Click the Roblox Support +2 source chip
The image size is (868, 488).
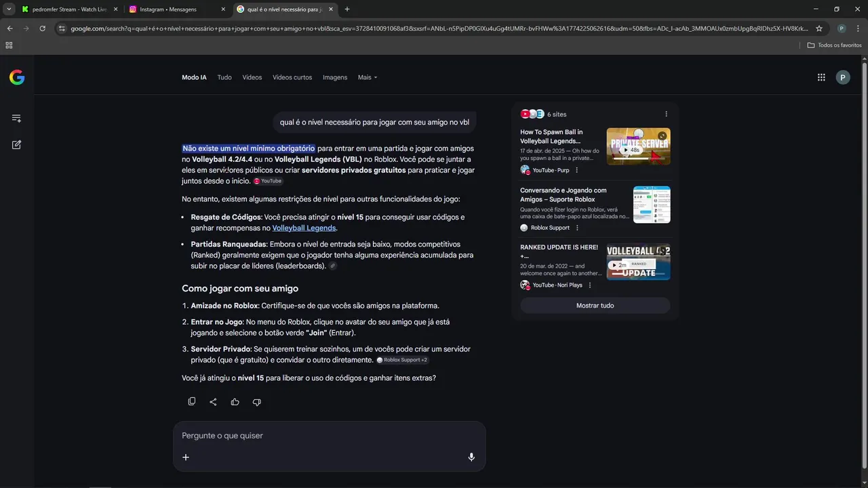[402, 360]
